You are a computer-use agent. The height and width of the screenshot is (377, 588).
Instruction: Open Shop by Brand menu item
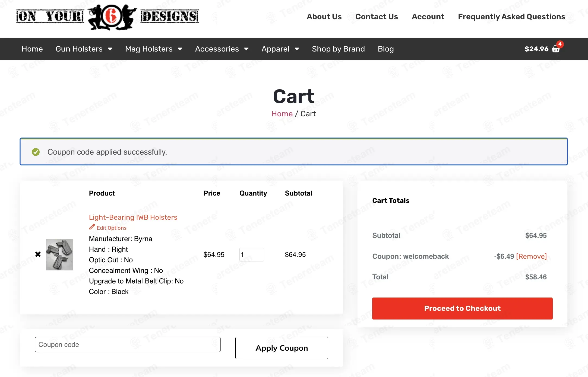click(338, 49)
